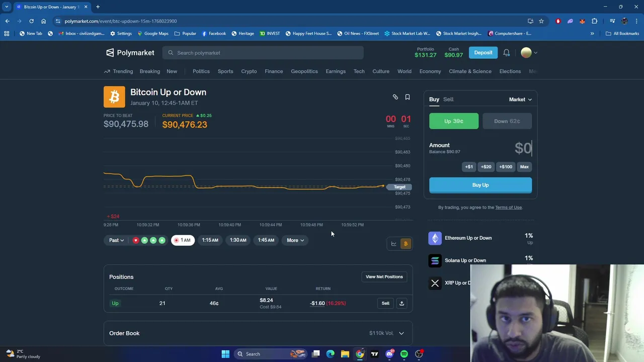Open the Sports category

click(x=225, y=71)
